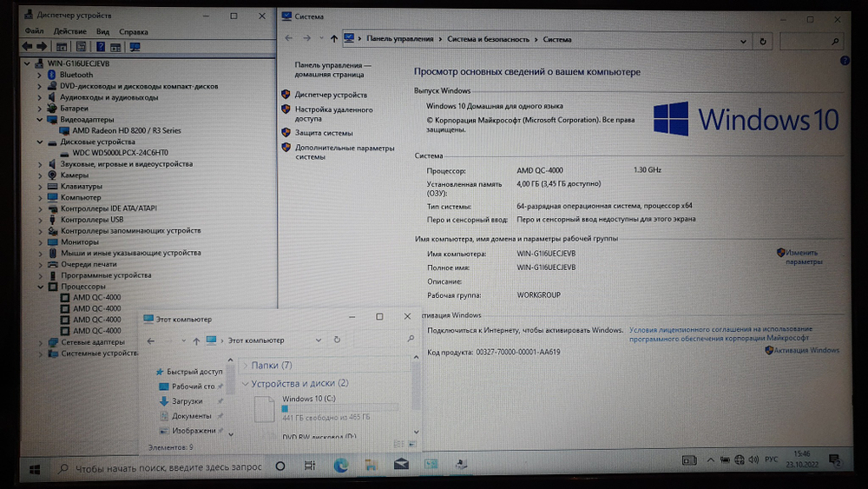
Task: Launch Microsoft Edge from taskbar
Action: click(x=340, y=466)
